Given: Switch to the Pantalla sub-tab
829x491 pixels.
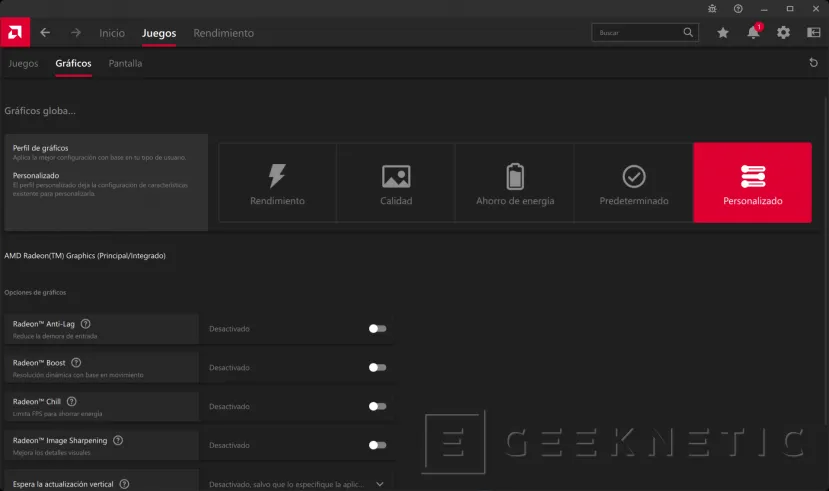Looking at the screenshot, I should tap(125, 63).
